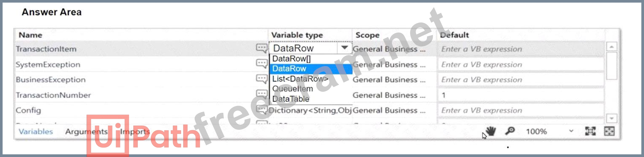Image resolution: width=644 pixels, height=157 pixels.
Task: Click the magnifier zoom icon
Action: tap(510, 131)
